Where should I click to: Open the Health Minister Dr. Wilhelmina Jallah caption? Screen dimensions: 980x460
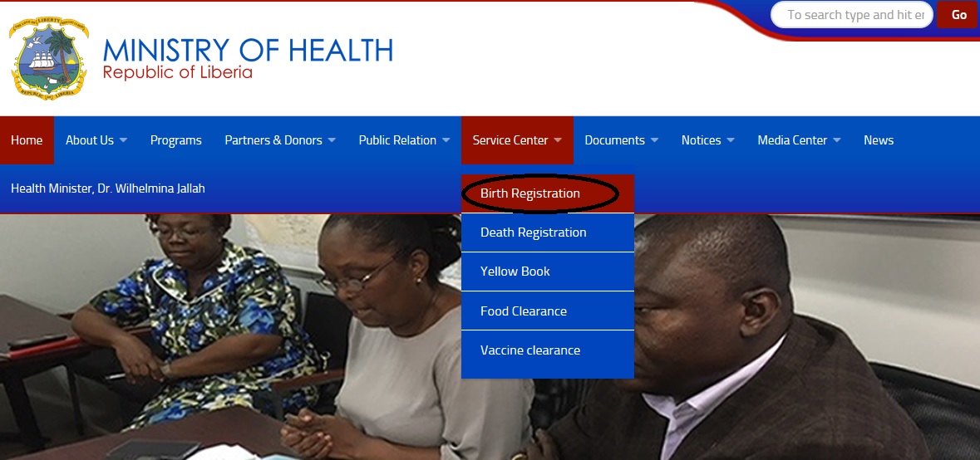[x=108, y=188]
